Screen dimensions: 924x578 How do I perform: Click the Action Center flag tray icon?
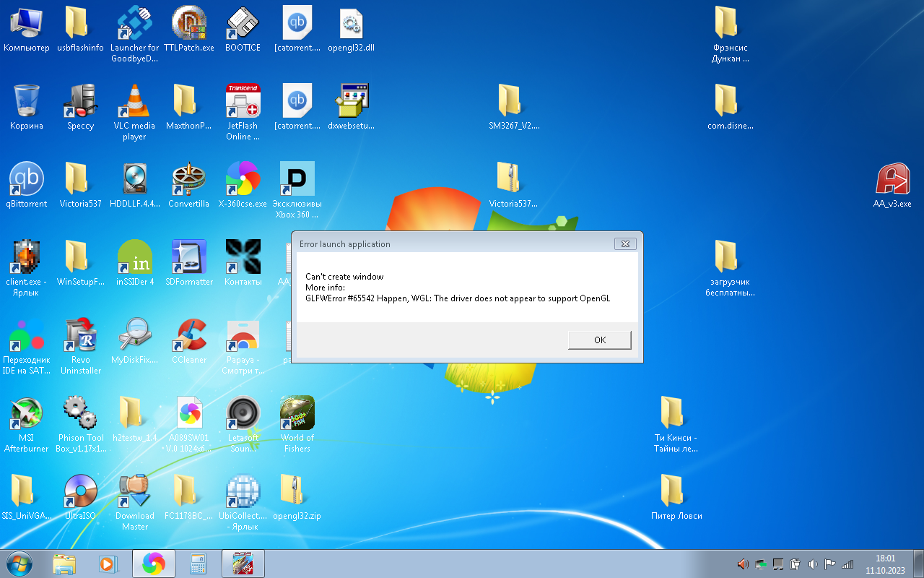[x=830, y=564]
